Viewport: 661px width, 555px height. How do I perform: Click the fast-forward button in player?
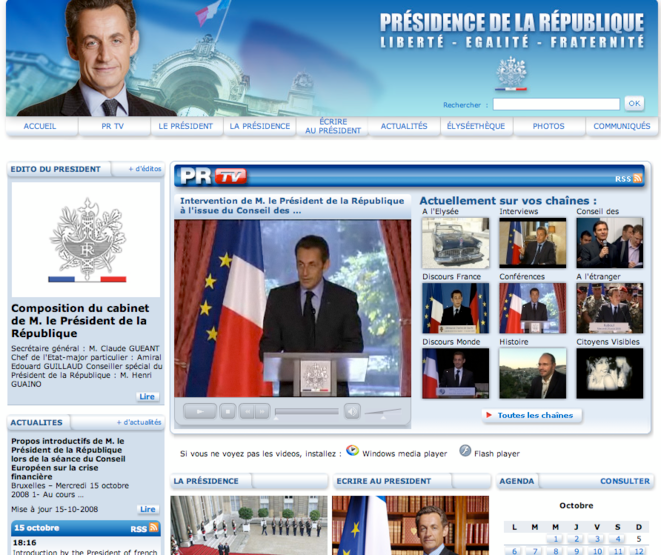(x=262, y=411)
